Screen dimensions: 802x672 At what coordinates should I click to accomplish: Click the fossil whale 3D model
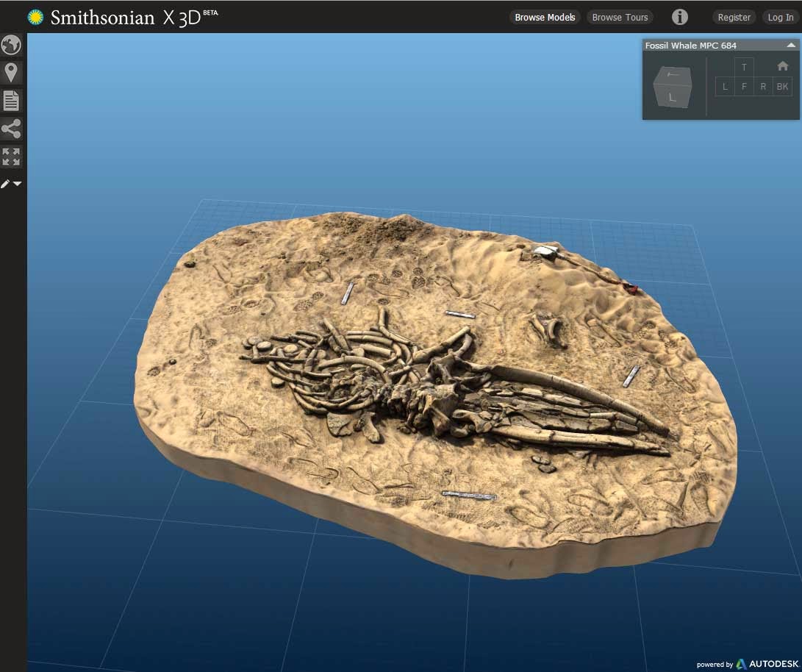coord(434,394)
